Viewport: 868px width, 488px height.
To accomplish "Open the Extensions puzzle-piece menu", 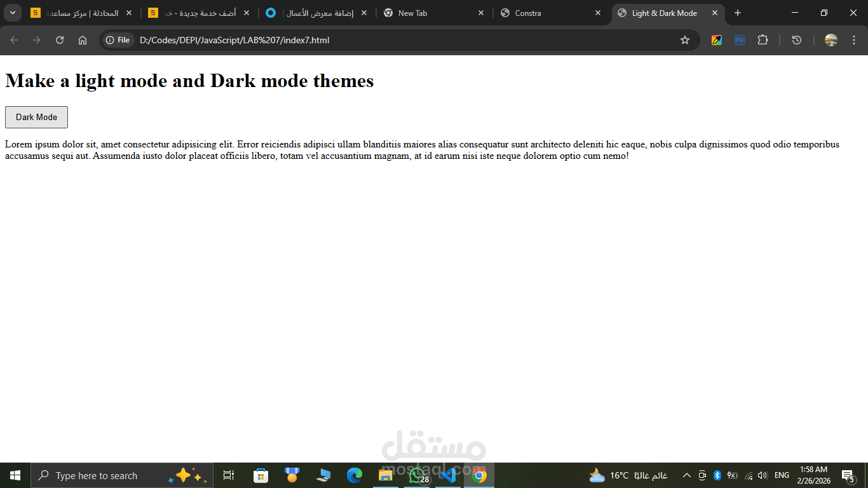I will pyautogui.click(x=763, y=39).
